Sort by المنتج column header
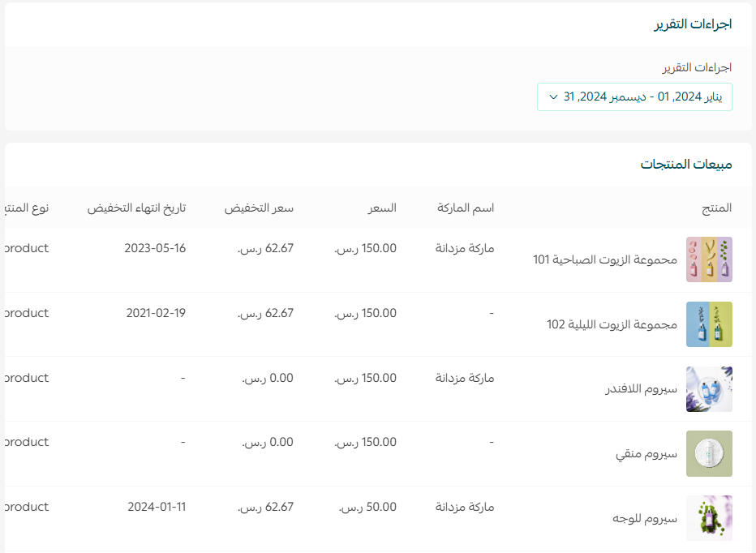Screen dimensions: 756x553 point(716,208)
